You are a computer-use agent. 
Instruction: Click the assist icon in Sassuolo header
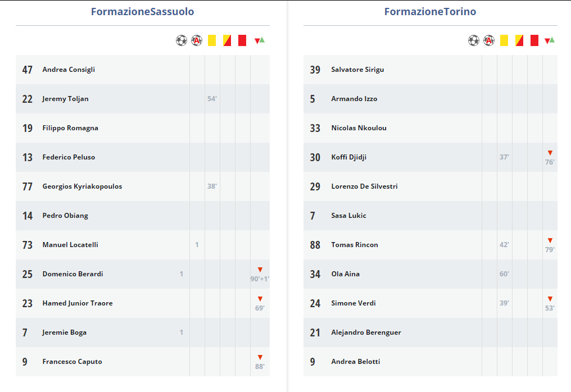[196, 40]
